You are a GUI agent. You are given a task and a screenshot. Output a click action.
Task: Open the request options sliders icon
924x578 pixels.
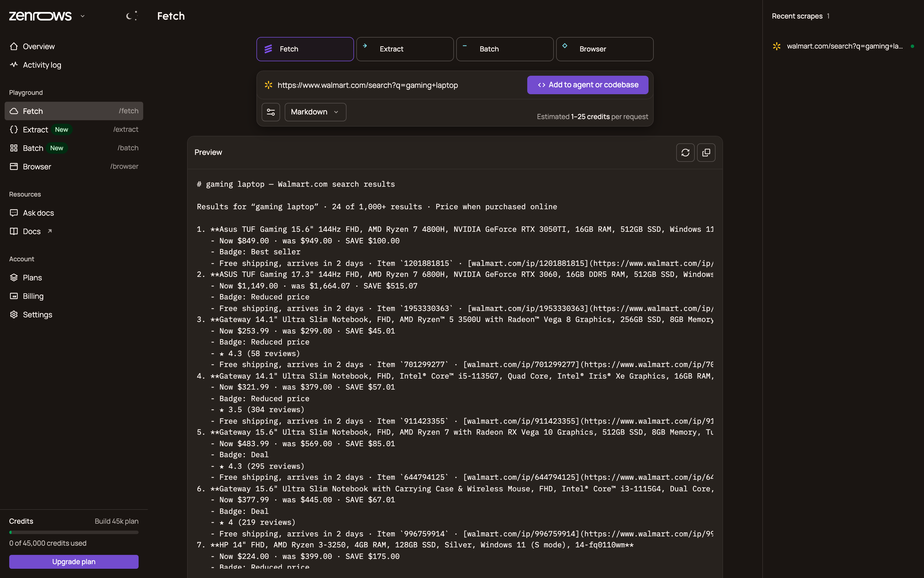tap(271, 112)
